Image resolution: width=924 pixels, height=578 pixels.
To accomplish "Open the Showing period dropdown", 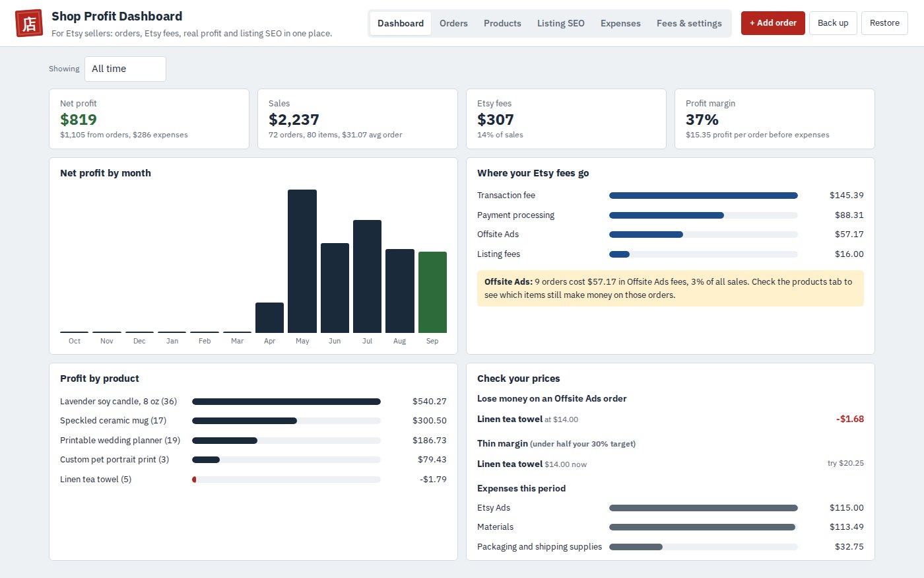I will coord(125,69).
